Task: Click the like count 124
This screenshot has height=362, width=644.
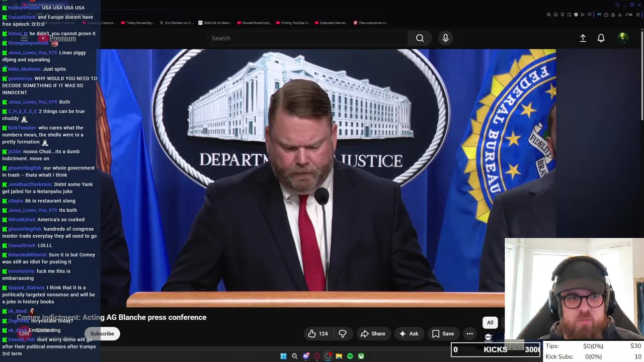Action: [323, 333]
